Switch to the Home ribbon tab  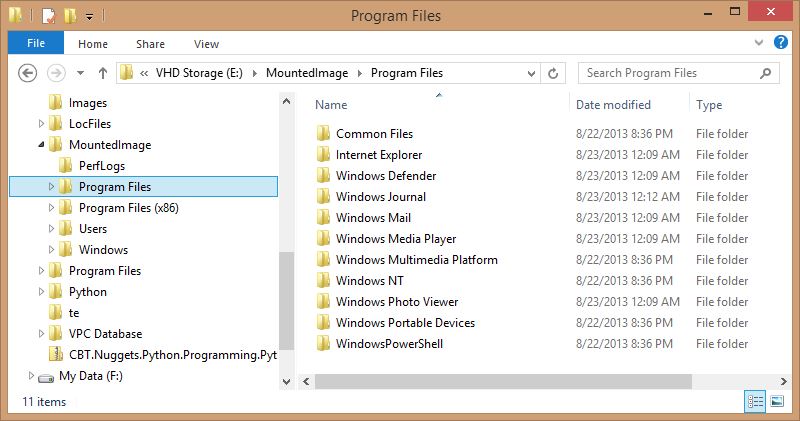click(x=93, y=44)
